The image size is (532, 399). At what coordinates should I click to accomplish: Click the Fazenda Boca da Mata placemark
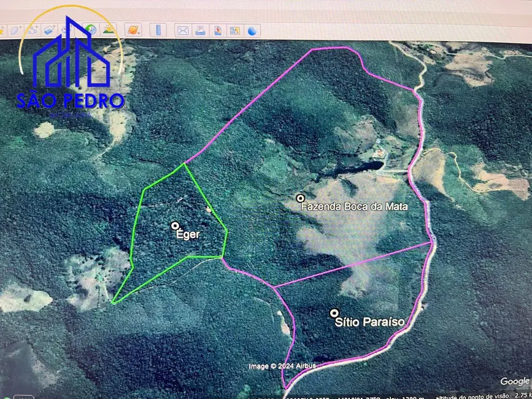click(x=300, y=198)
